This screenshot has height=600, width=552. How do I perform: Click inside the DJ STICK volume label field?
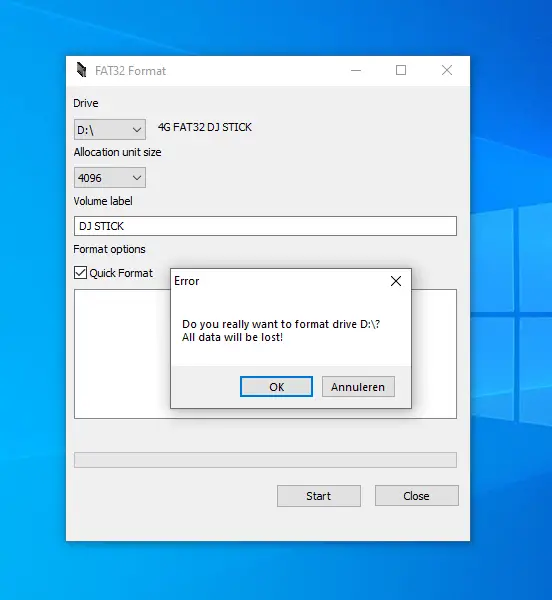265,226
